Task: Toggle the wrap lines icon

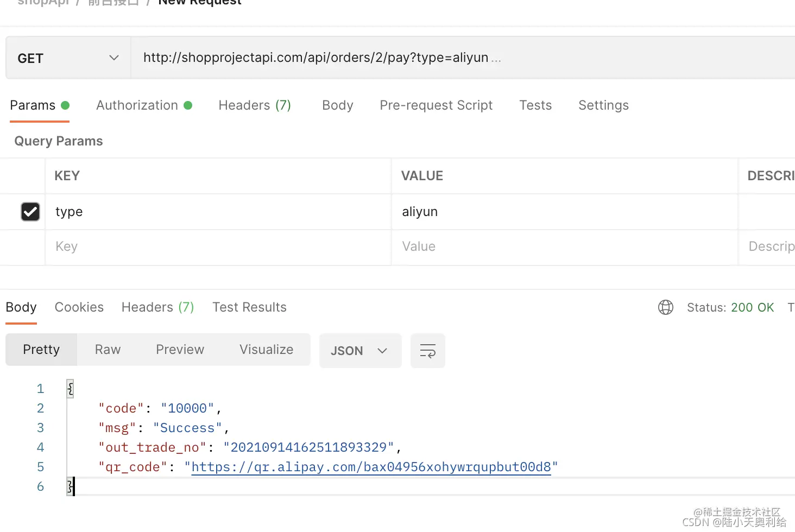Action: (428, 351)
